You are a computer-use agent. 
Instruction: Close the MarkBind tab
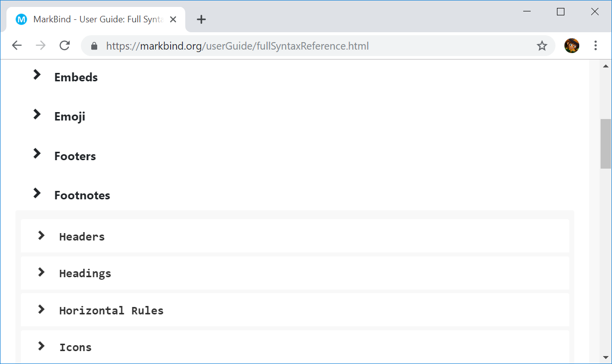173,19
